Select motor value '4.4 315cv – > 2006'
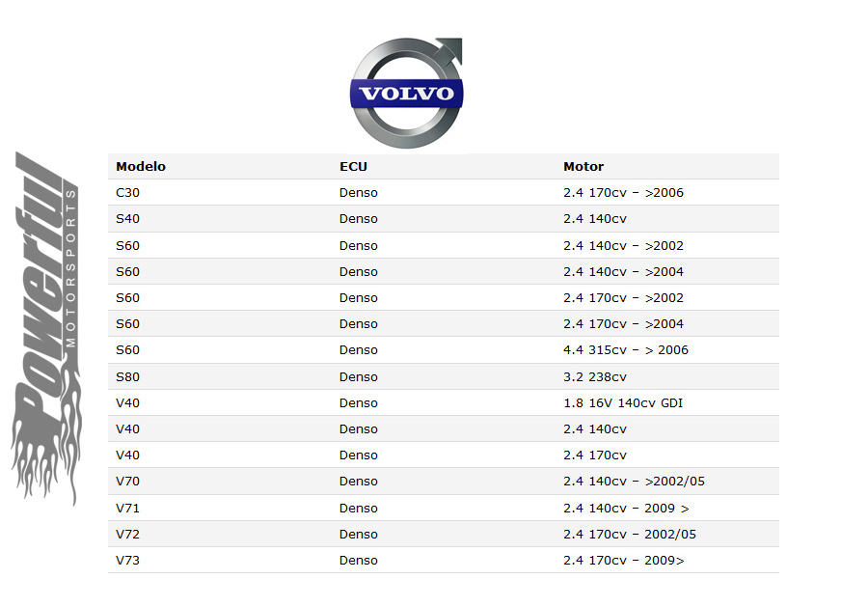Viewport: 868px width, 607px height. click(x=626, y=350)
